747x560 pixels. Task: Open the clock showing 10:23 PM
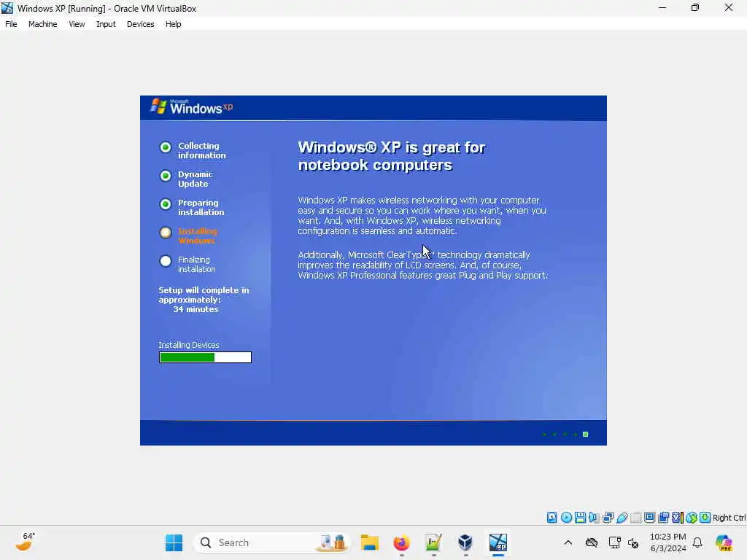668,542
